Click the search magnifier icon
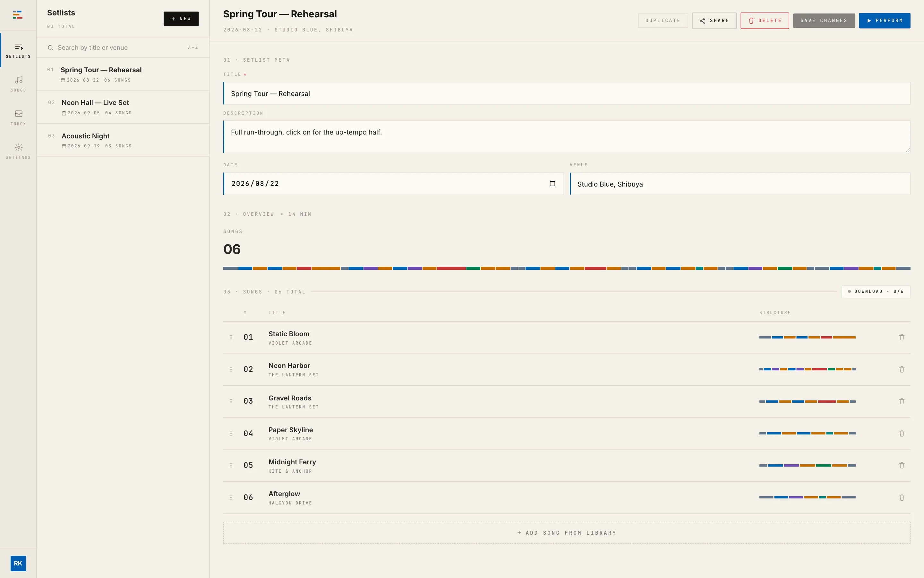924x578 pixels. point(50,48)
